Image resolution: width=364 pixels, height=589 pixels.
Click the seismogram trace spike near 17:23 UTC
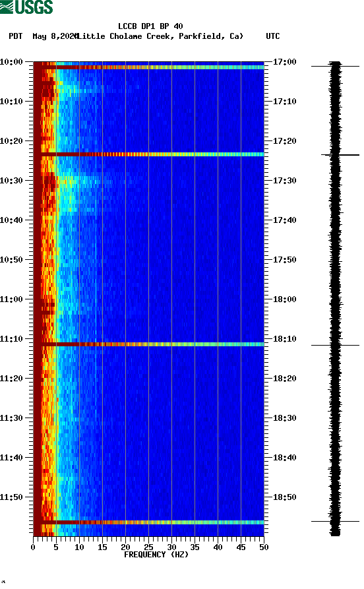(340, 155)
